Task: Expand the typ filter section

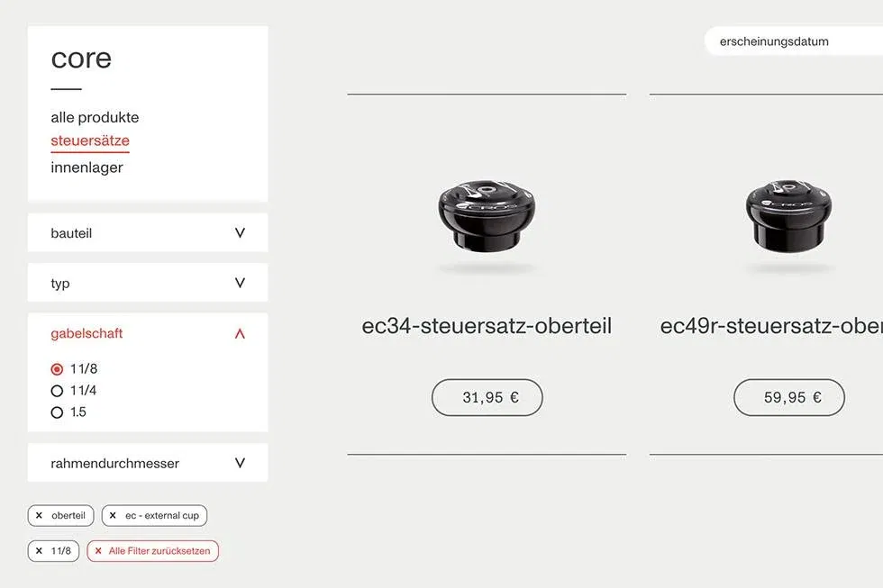Action: click(x=240, y=283)
